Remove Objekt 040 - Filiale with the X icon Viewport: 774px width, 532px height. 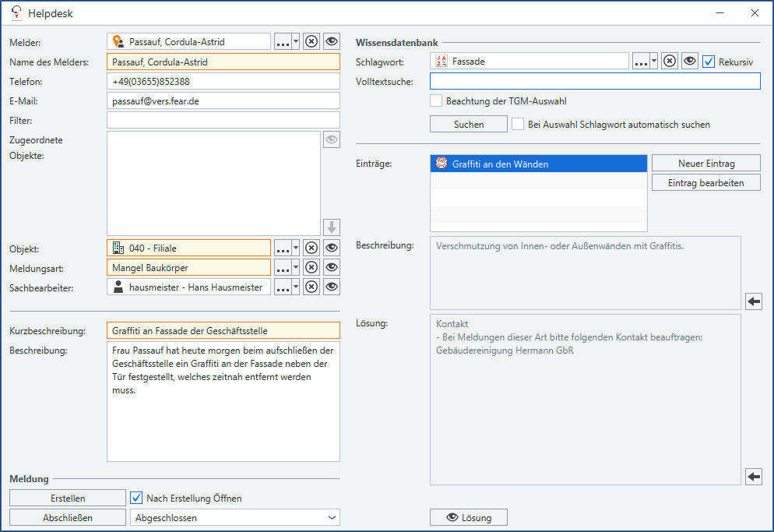[x=311, y=247]
